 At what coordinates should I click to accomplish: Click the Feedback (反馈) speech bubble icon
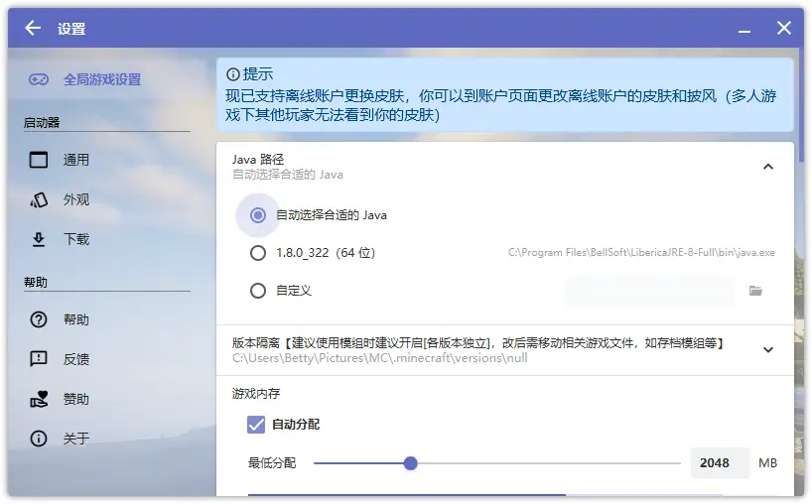coord(39,359)
